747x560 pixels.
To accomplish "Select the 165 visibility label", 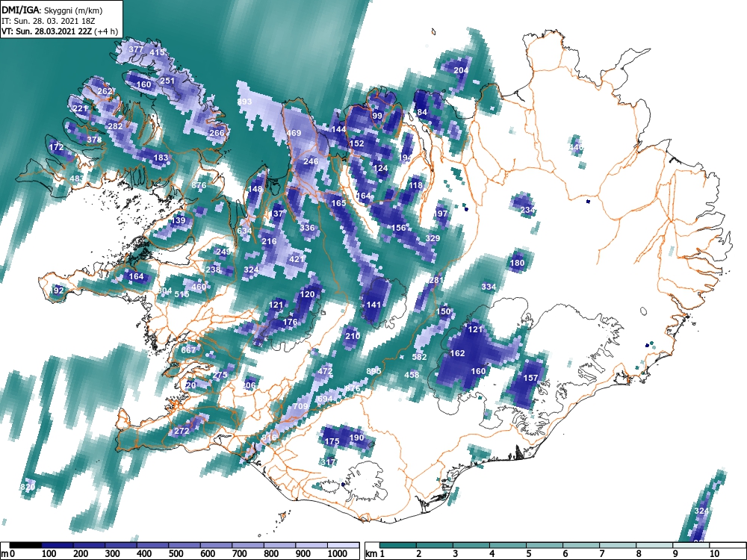I will [x=338, y=203].
